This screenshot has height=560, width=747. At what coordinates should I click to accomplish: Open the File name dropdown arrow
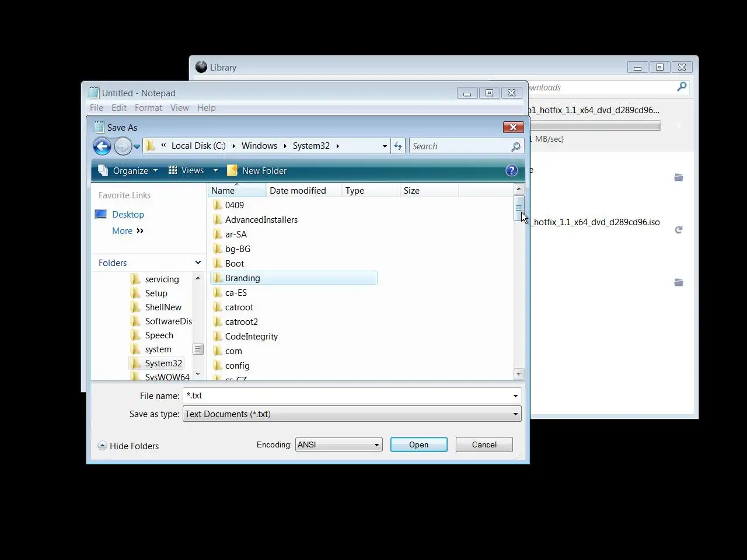click(515, 396)
